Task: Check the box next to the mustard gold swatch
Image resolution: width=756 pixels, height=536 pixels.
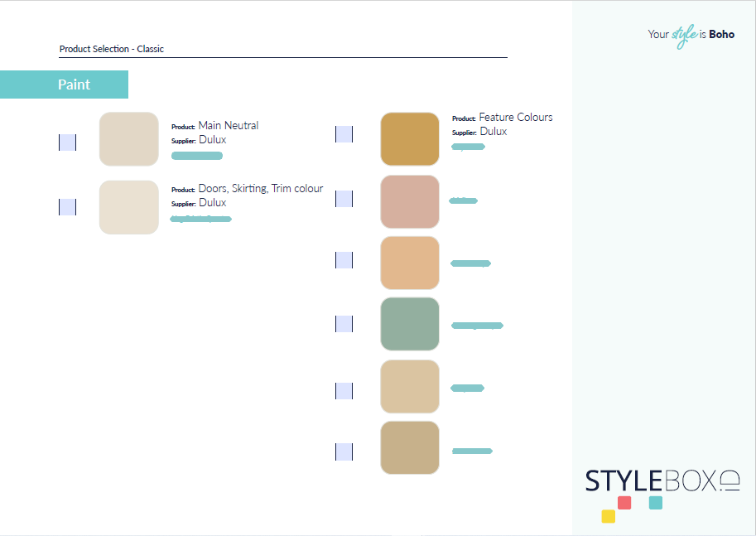Action: click(344, 134)
